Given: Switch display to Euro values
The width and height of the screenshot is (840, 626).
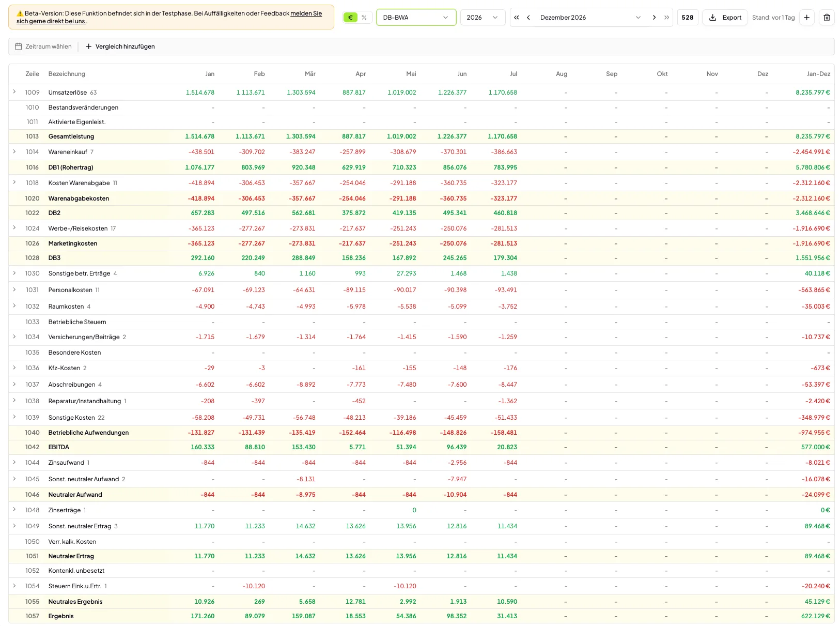Looking at the screenshot, I should 350,18.
